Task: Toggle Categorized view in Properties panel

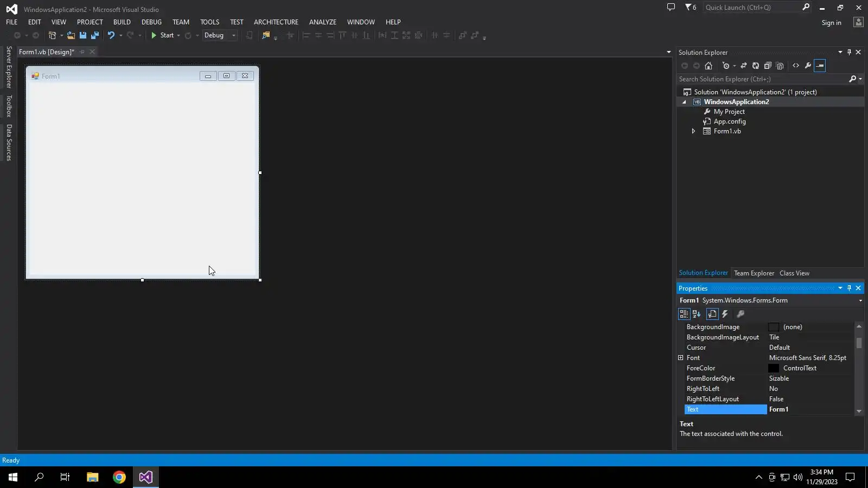Action: point(684,314)
